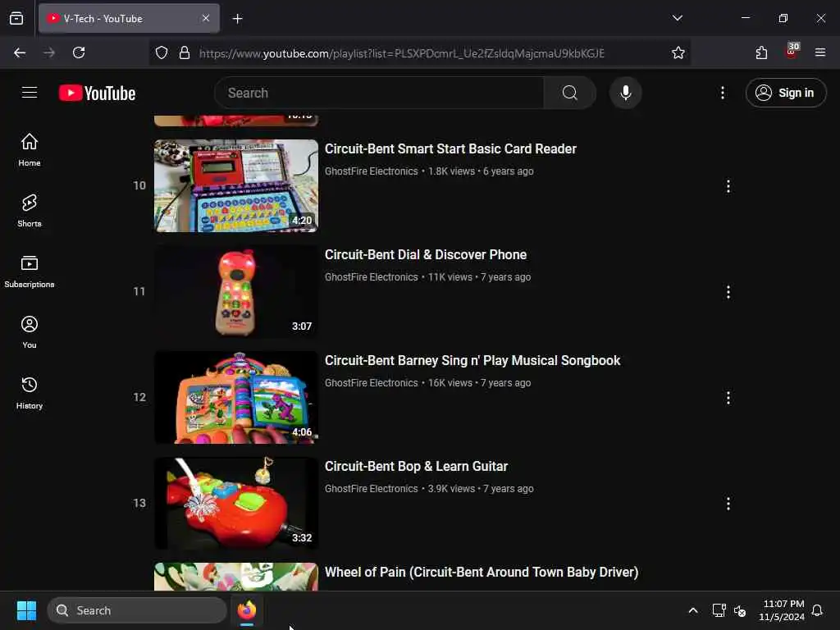Click the YouTube logo
This screenshot has height=630, width=840.
(x=97, y=93)
